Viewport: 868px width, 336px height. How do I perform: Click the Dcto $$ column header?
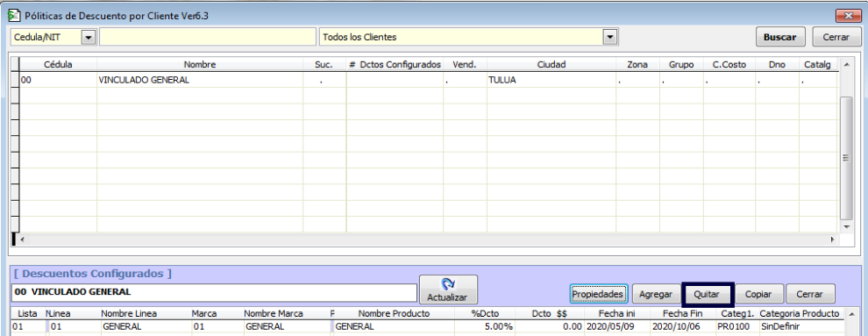[549, 314]
